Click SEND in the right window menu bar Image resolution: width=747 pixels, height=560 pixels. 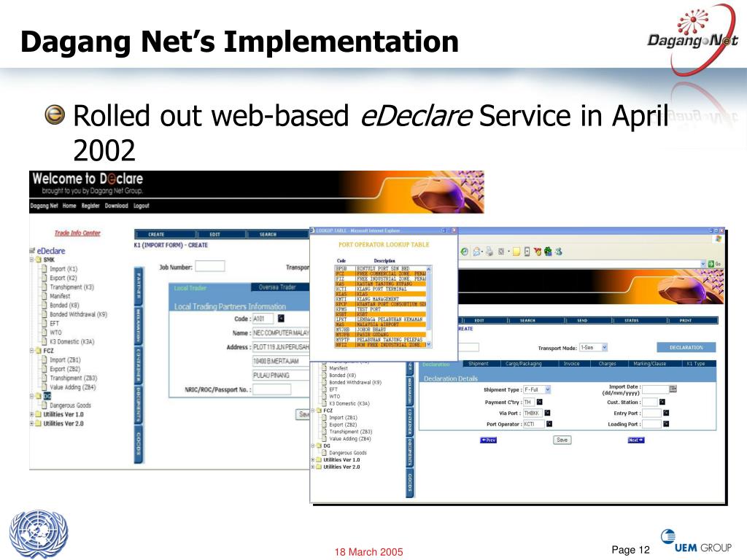(582, 321)
